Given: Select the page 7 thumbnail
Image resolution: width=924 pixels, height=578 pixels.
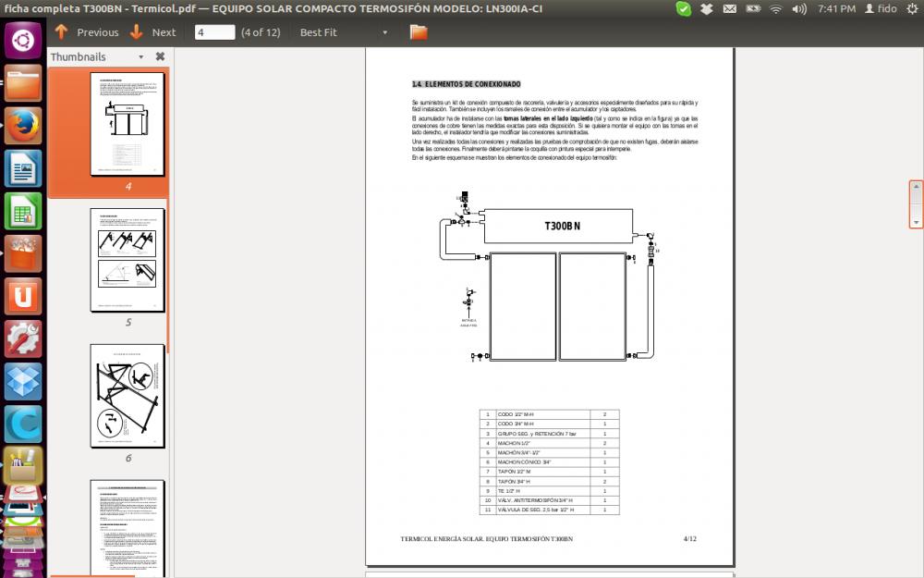Looking at the screenshot, I should pyautogui.click(x=128, y=528).
